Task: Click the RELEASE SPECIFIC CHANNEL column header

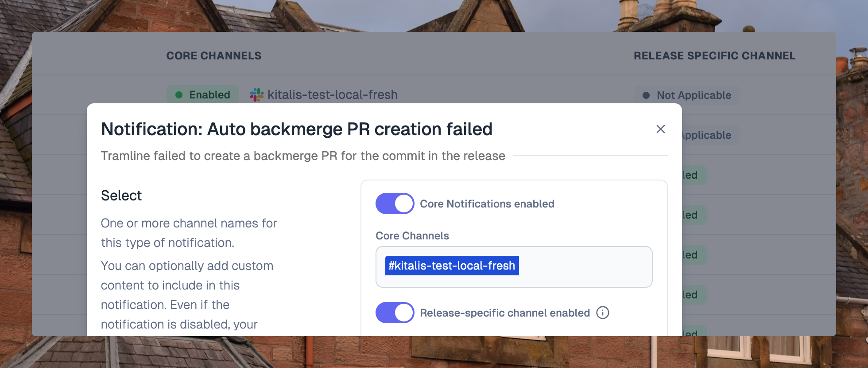Action: 714,55
